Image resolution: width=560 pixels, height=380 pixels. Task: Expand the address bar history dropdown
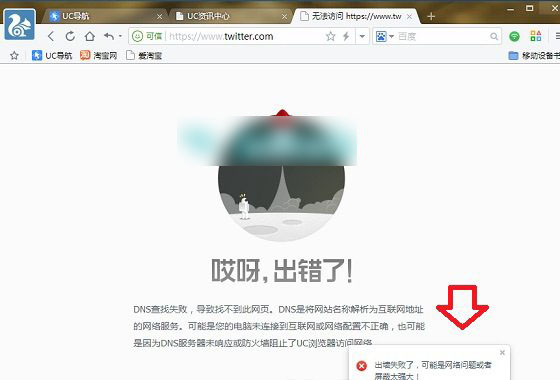pyautogui.click(x=362, y=36)
